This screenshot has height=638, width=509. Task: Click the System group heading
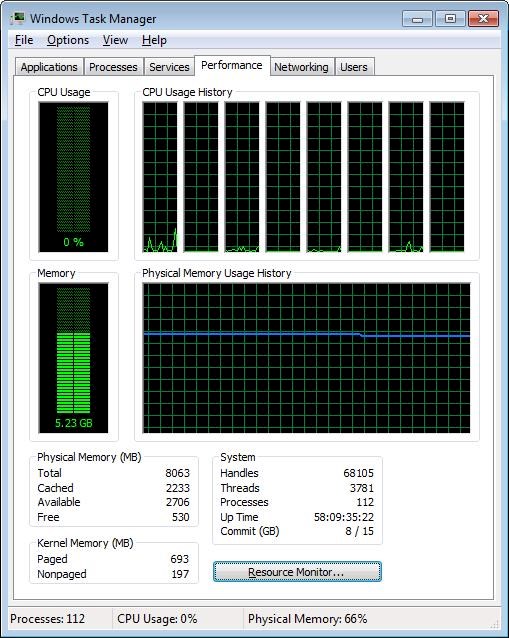point(238,457)
